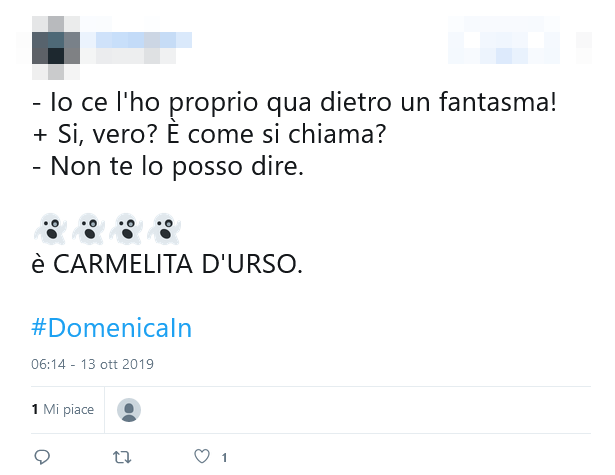Like the tweet with heart icon
The height and width of the screenshot is (475, 615).
tap(202, 457)
